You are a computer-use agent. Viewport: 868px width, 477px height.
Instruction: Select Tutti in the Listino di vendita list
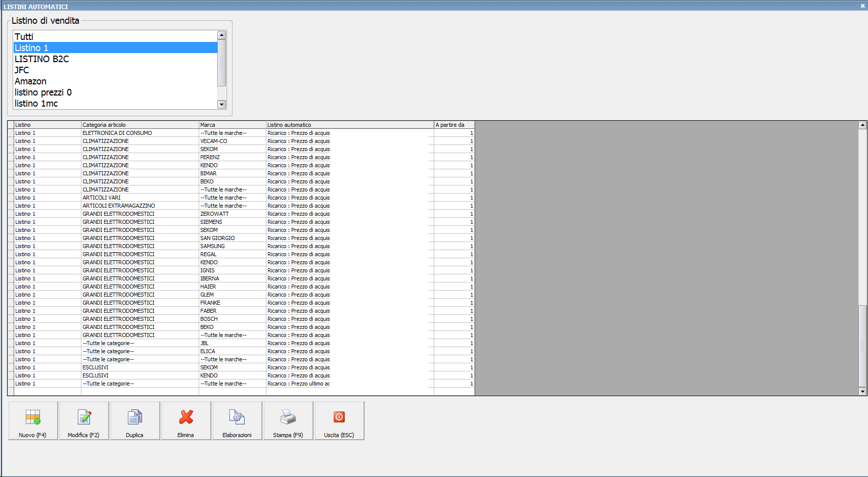pos(115,36)
